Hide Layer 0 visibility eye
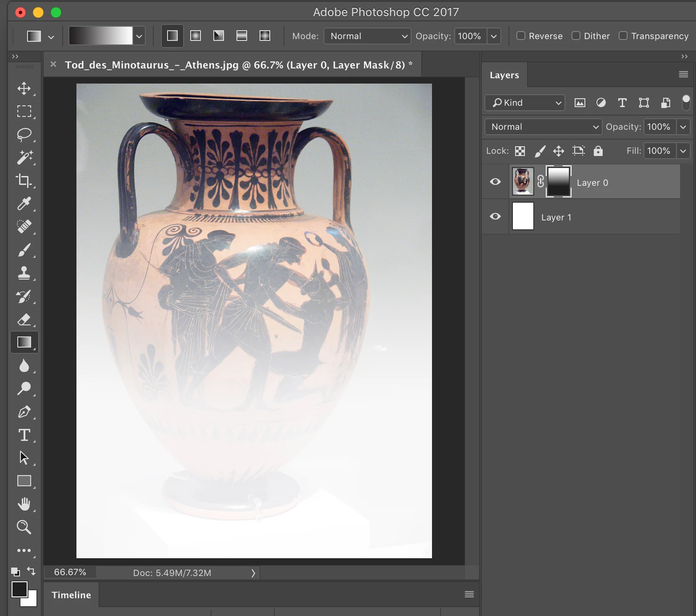The height and width of the screenshot is (616, 696). 495,182
